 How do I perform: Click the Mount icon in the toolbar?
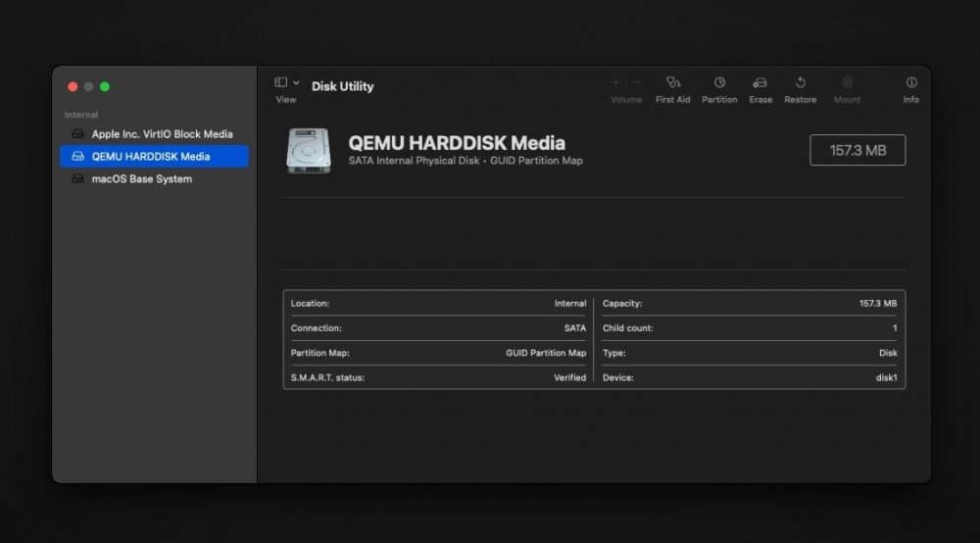pyautogui.click(x=847, y=82)
